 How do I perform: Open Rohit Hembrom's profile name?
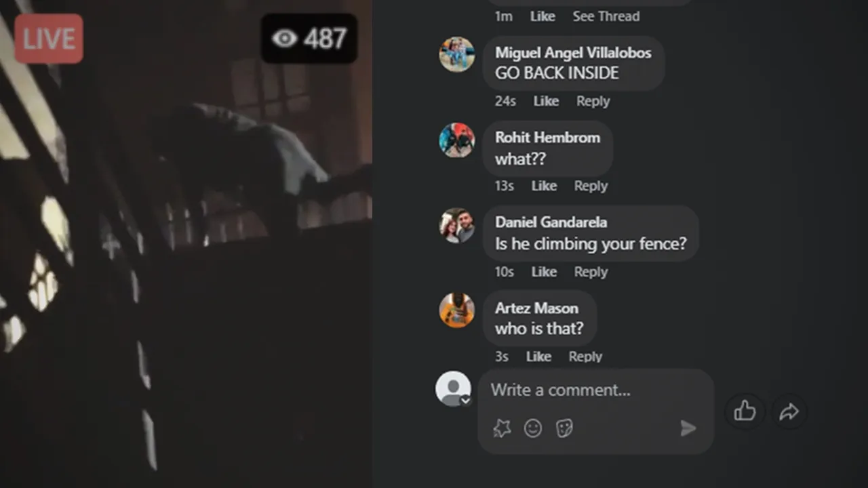547,138
